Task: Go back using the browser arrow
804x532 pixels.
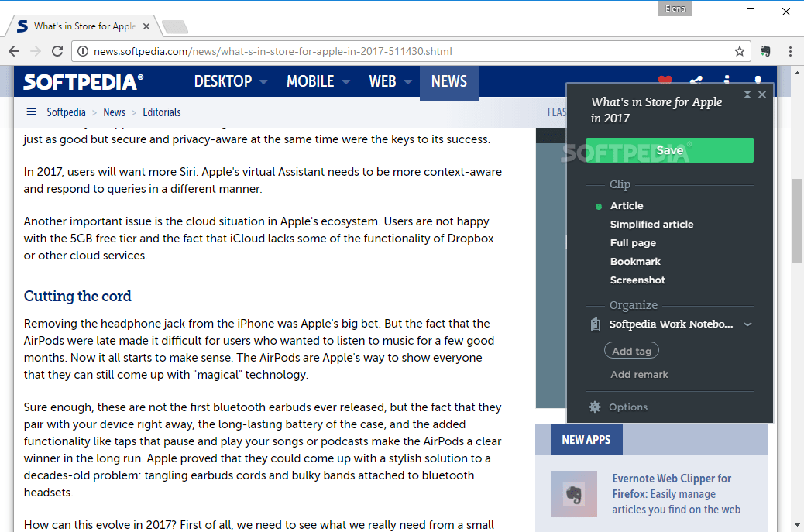Action: click(14, 51)
